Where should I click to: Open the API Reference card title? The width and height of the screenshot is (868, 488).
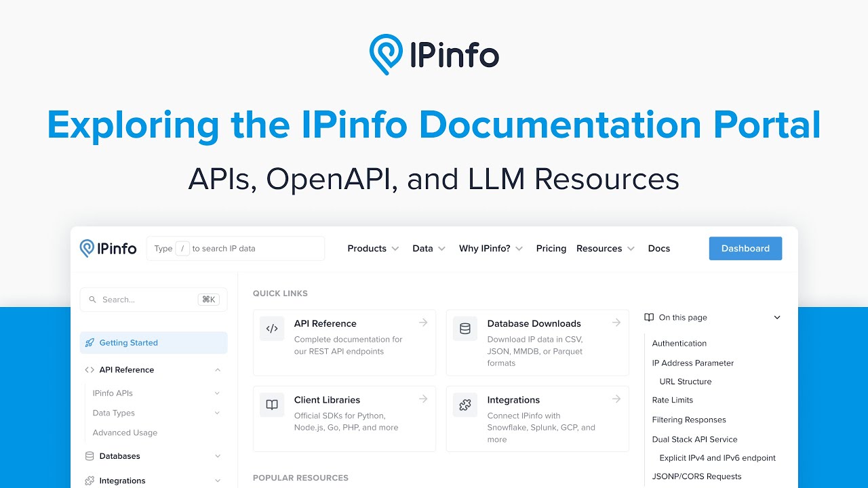tap(325, 324)
